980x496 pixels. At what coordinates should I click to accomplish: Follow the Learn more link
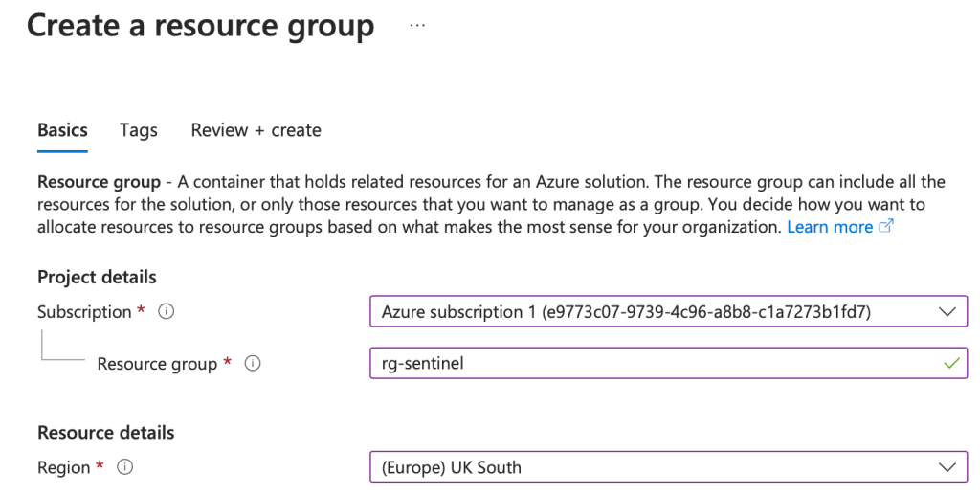830,227
